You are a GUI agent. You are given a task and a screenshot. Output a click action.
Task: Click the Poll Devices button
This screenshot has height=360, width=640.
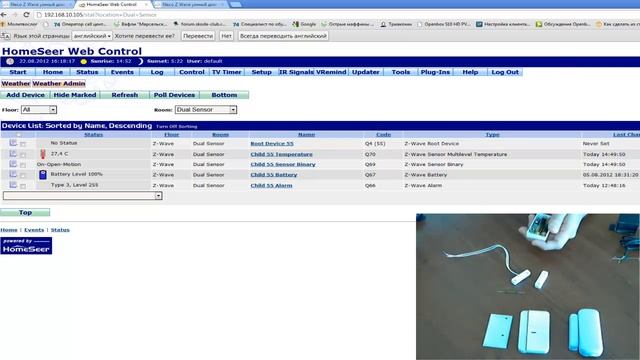point(174,95)
